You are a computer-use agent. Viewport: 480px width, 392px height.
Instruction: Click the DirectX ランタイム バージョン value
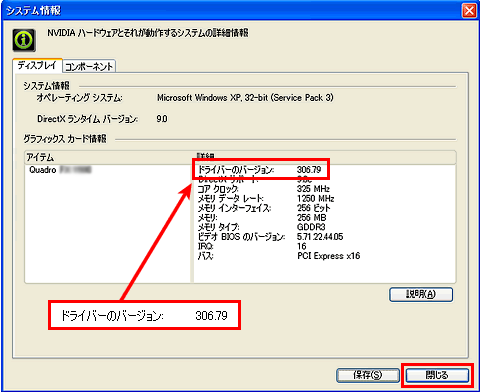click(x=162, y=119)
